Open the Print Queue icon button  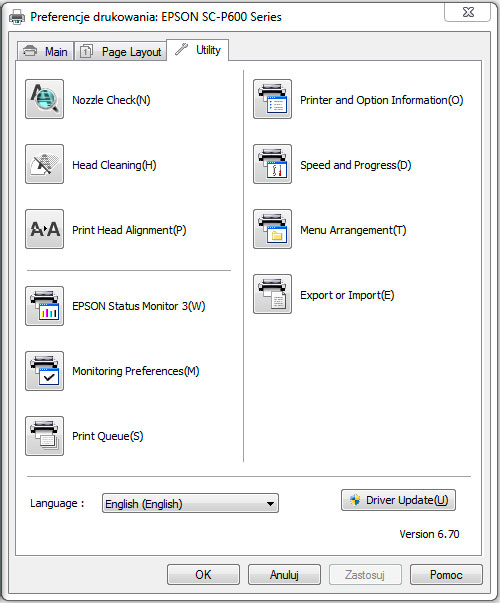click(x=44, y=436)
